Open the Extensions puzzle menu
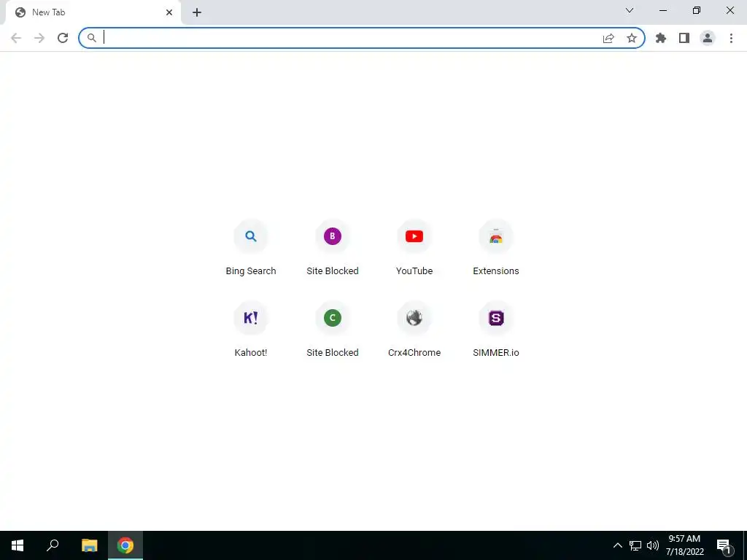This screenshot has width=747, height=560. click(x=661, y=38)
